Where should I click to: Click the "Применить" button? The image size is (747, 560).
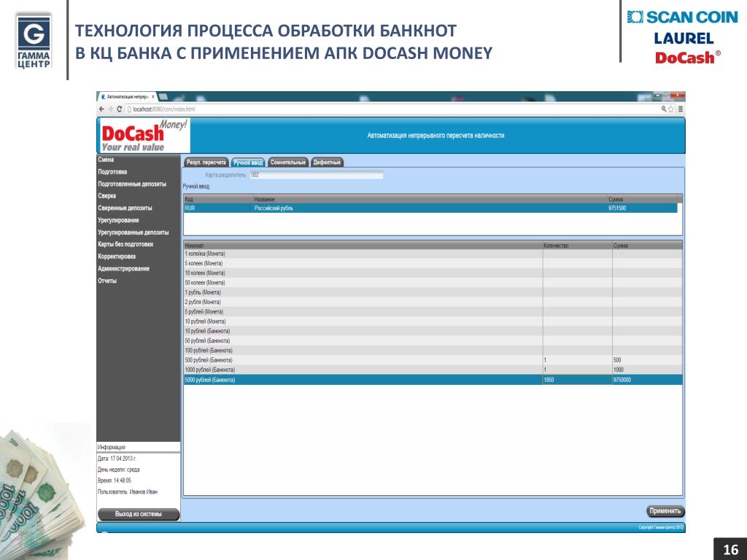coord(665,511)
